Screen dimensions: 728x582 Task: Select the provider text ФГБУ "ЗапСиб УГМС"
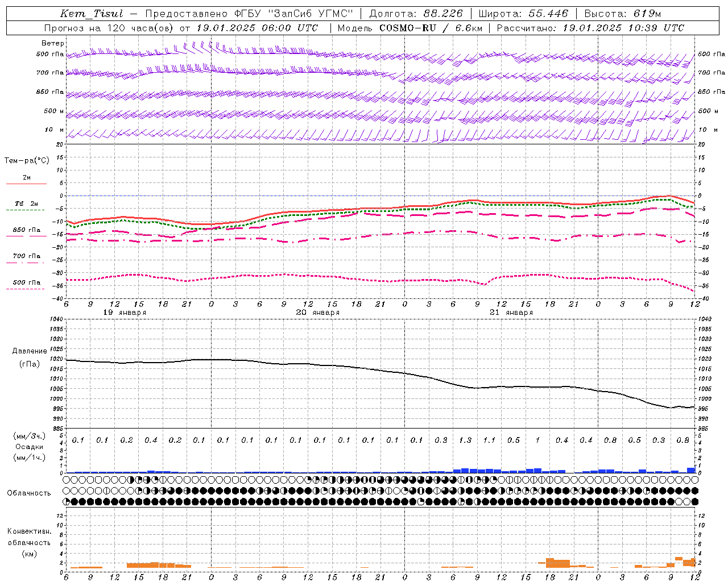293,14
